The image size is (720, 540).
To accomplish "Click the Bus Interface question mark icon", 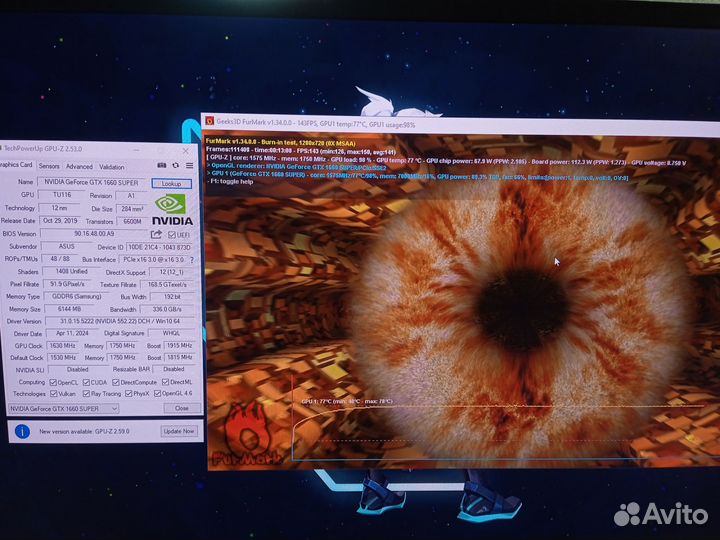I will point(191,260).
